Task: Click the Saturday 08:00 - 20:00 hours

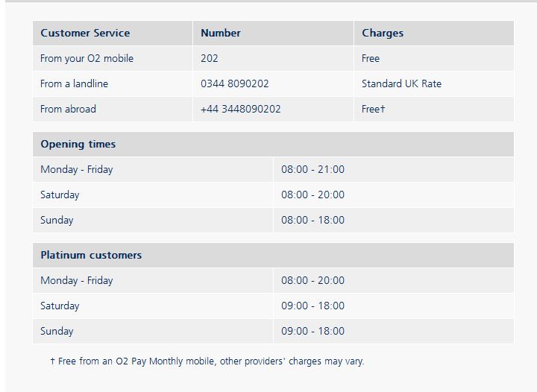Action: pyautogui.click(x=313, y=195)
